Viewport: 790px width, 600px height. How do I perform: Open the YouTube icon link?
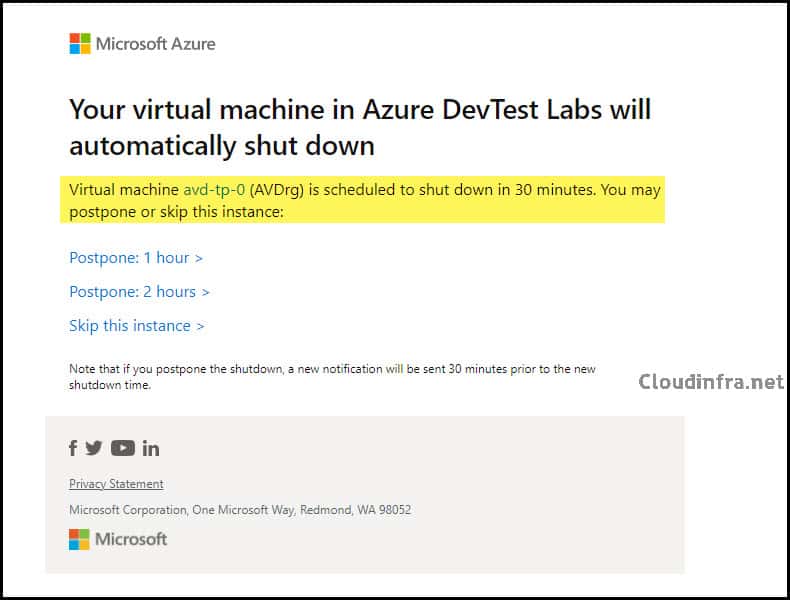click(x=123, y=448)
